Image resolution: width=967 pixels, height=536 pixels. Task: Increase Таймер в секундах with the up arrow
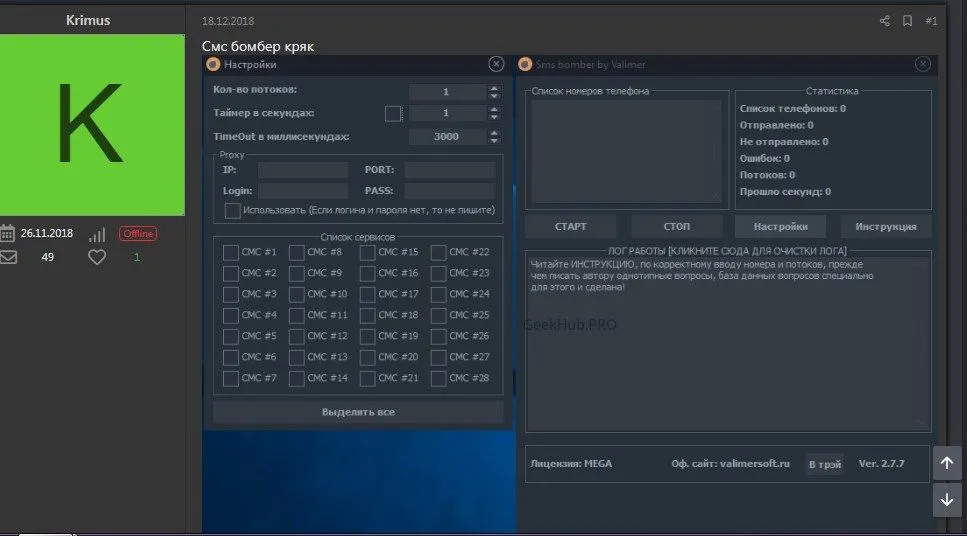pos(493,109)
